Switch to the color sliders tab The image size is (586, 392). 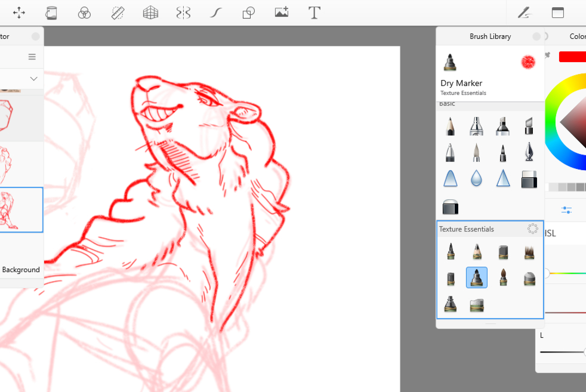click(566, 210)
